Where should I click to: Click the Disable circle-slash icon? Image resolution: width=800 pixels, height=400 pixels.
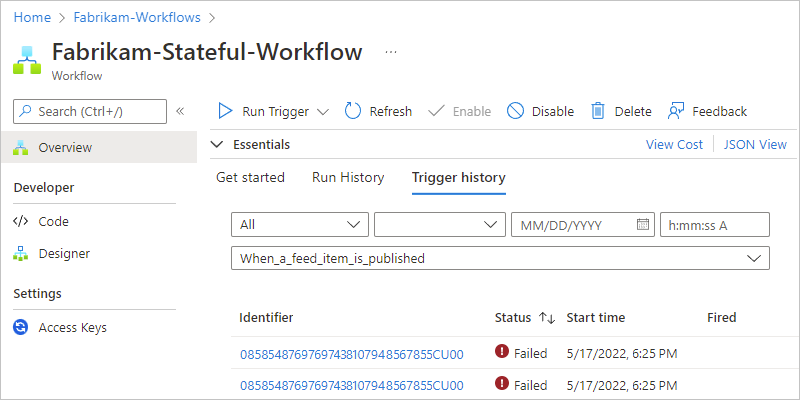(x=515, y=111)
